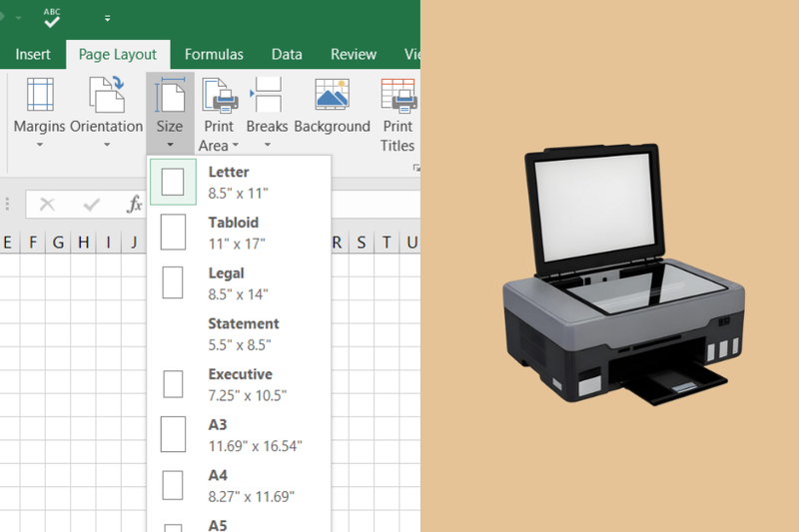Click the Margins icon
The image size is (799, 532).
[x=40, y=94]
